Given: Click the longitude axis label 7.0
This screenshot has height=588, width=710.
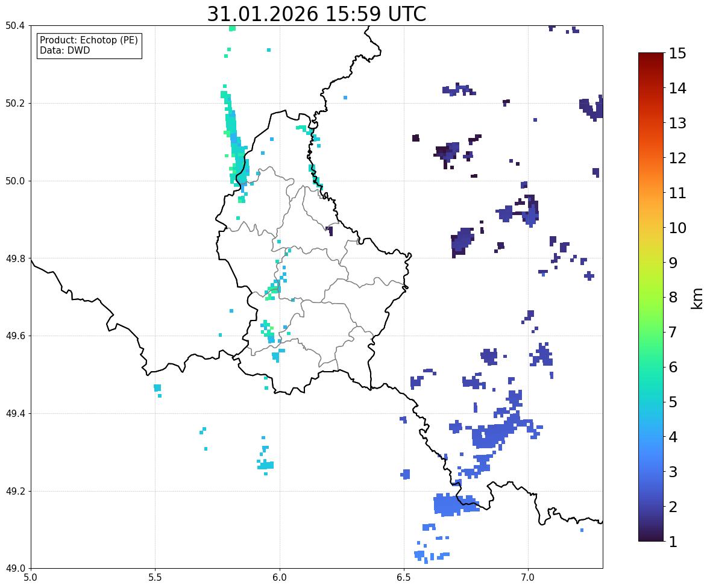Looking at the screenshot, I should coord(528,578).
